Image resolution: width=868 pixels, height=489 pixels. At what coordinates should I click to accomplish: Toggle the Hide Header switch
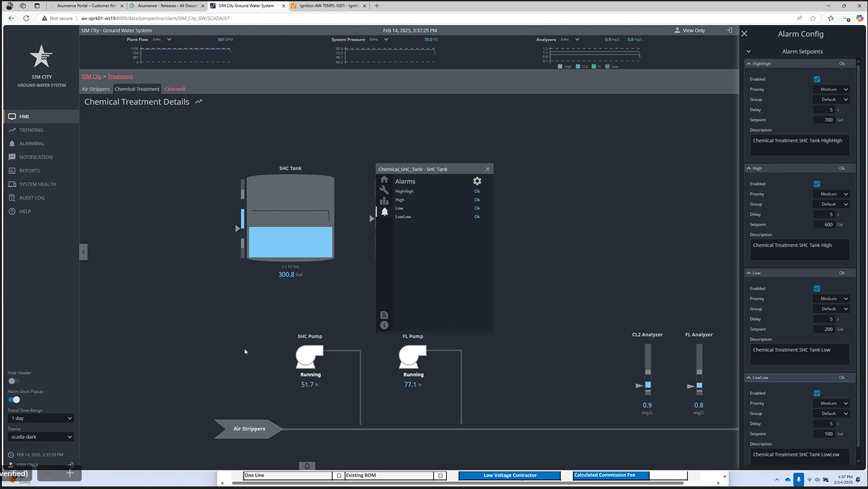(x=14, y=381)
